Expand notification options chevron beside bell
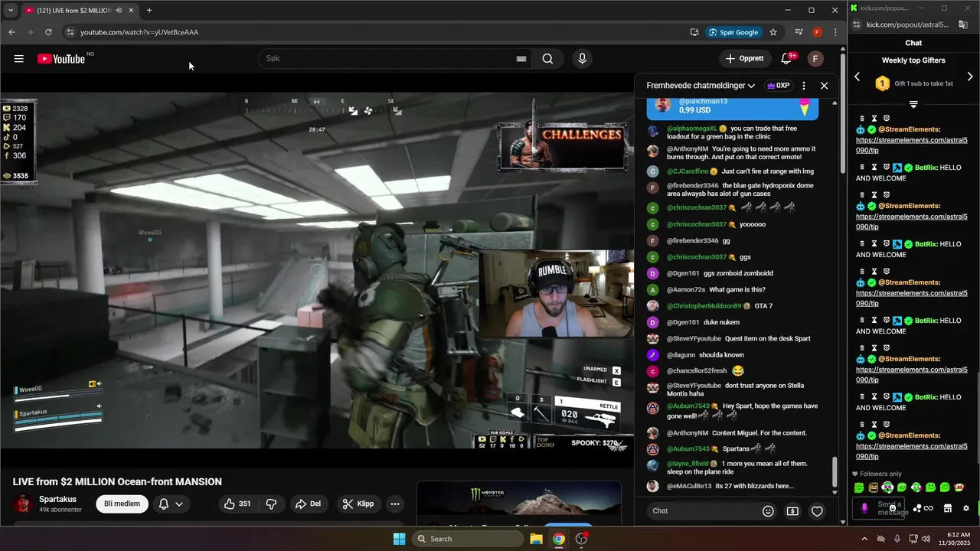Image resolution: width=980 pixels, height=551 pixels. coord(179,504)
